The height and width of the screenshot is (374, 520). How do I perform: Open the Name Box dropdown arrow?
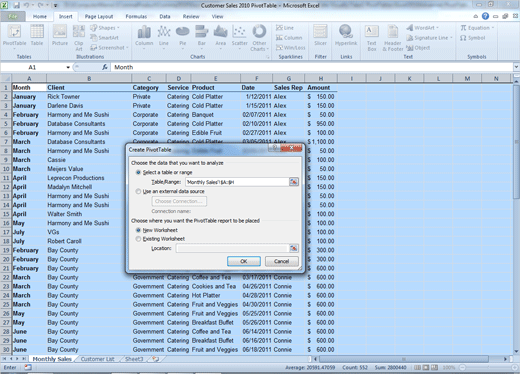click(x=68, y=67)
